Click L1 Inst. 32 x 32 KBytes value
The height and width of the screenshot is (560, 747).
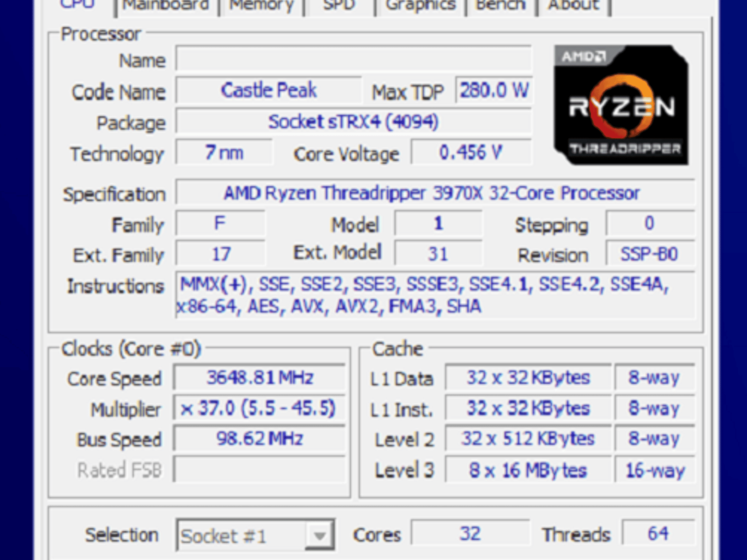tap(528, 408)
